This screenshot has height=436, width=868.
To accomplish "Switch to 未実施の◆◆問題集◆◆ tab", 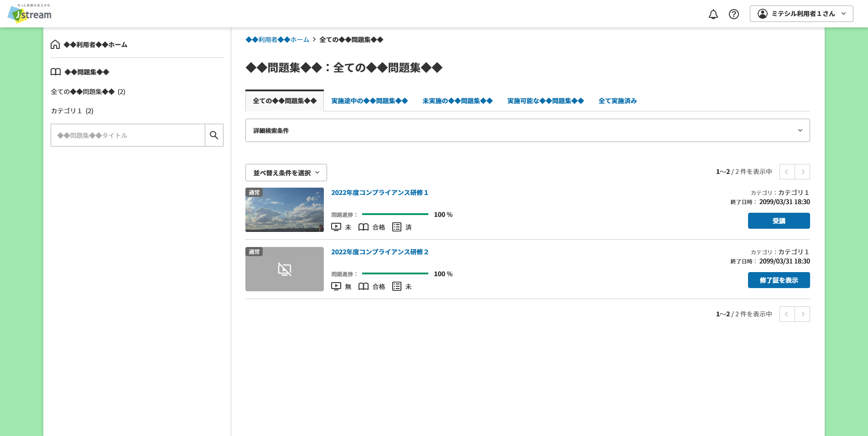I will click(457, 101).
